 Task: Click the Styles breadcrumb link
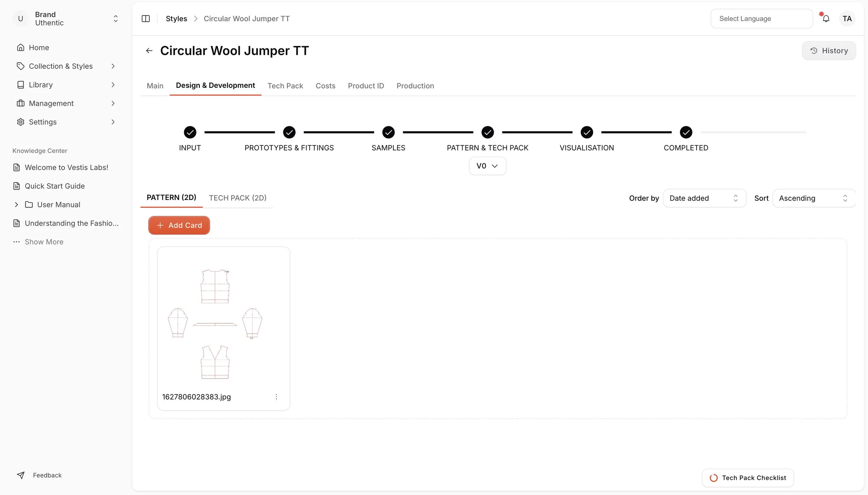pos(176,18)
